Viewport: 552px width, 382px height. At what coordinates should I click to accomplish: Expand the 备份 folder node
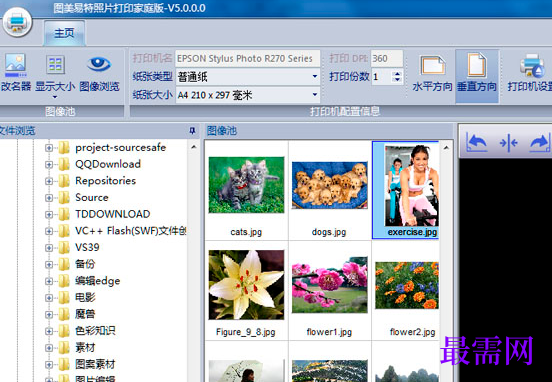(49, 264)
